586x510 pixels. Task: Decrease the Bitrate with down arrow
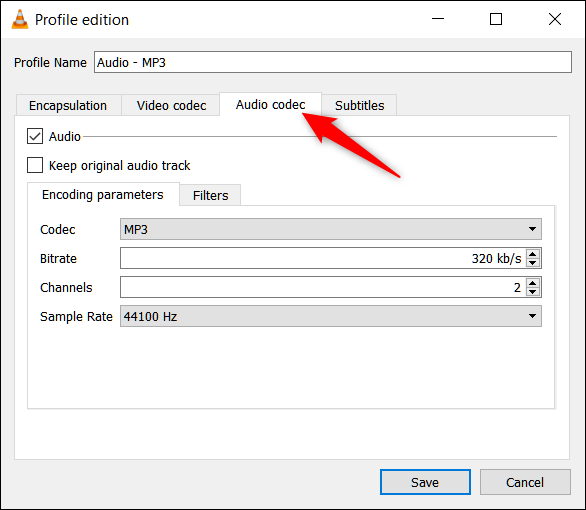tap(533, 263)
